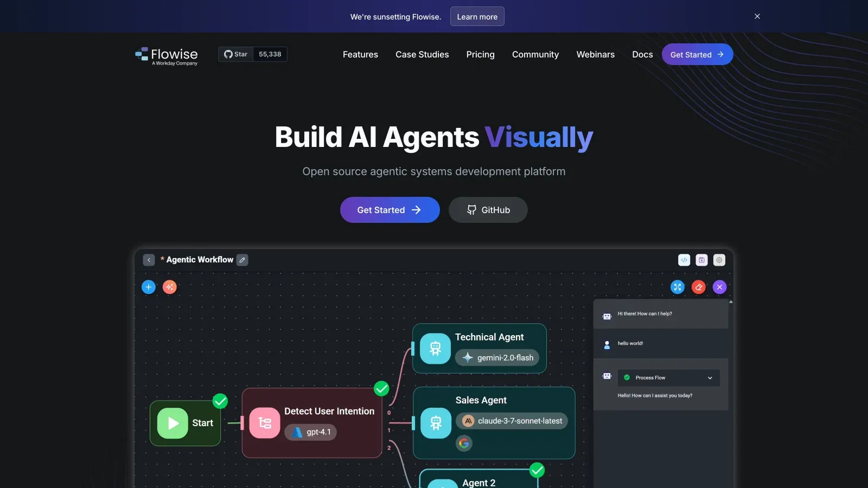Open the workflow settings gear icon

click(x=719, y=260)
